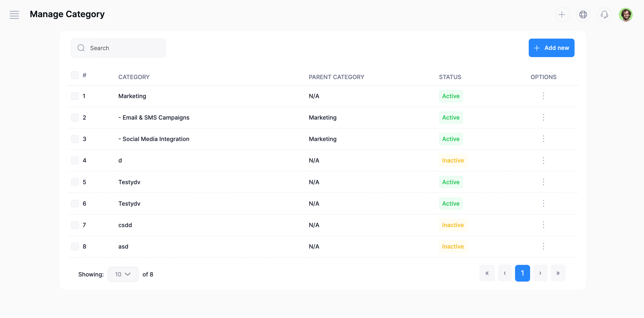Check the Marketing row checkbox
The width and height of the screenshot is (644, 318).
tap(75, 96)
